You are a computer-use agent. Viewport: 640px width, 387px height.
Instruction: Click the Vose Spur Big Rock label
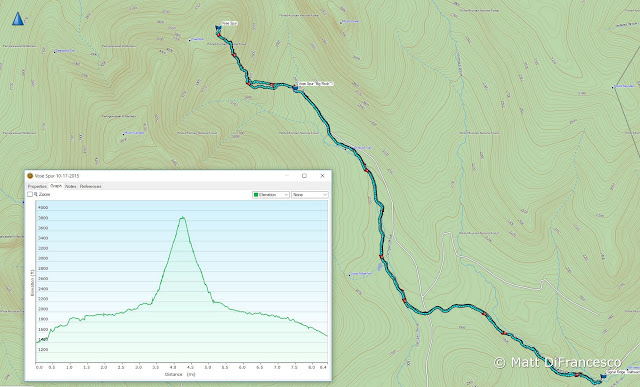click(x=316, y=84)
